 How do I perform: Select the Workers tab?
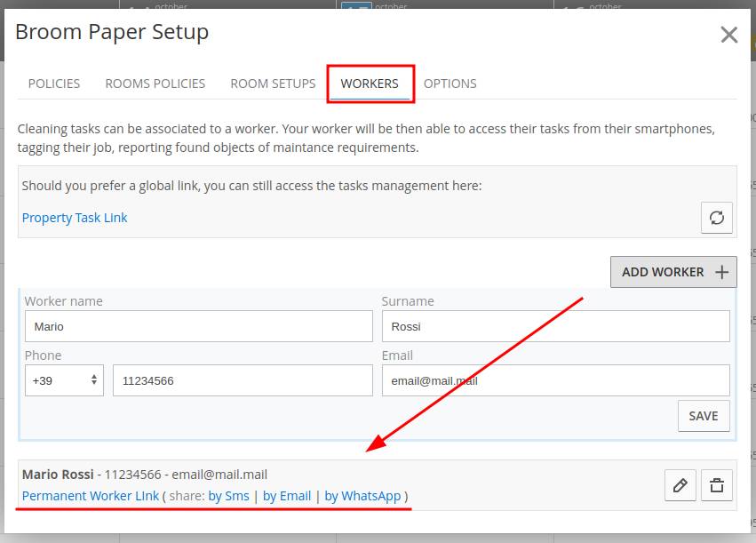(x=370, y=84)
